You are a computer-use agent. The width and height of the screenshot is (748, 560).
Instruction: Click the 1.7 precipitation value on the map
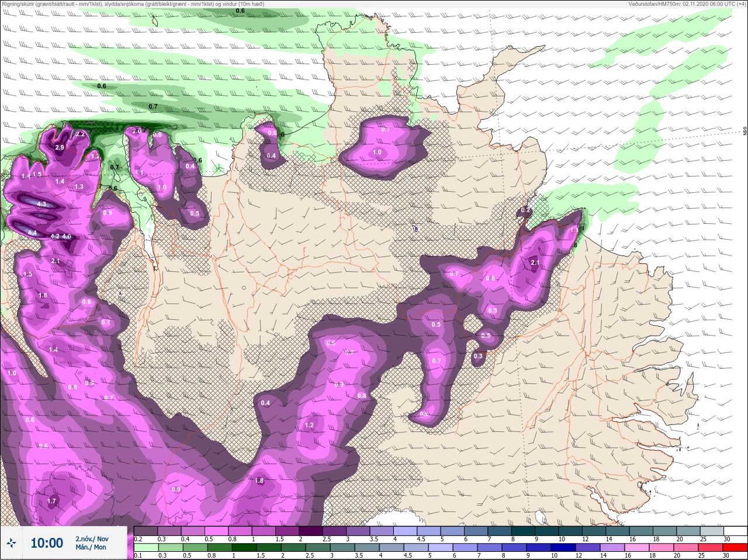coord(51,501)
